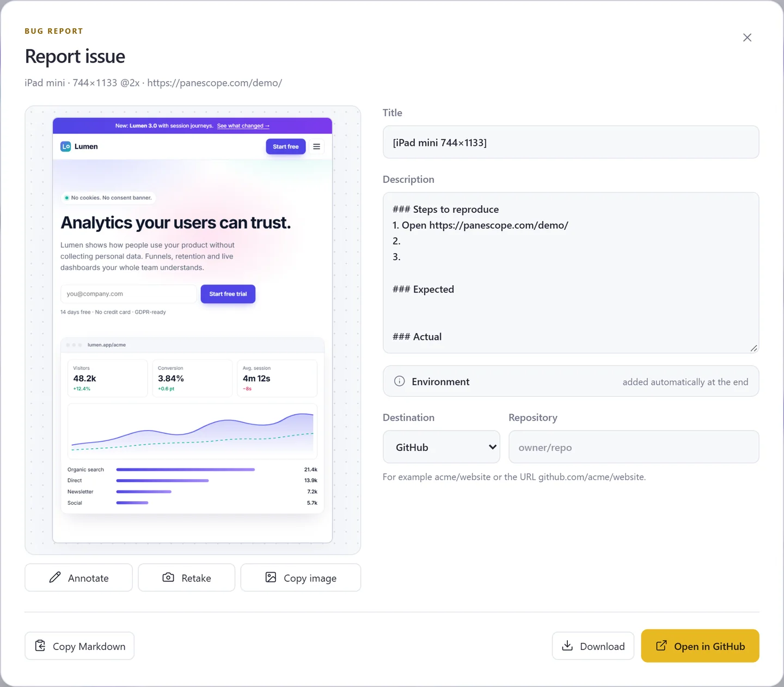Screen dimensions: 784x687
Task: Retake the screenshot
Action: click(187, 578)
